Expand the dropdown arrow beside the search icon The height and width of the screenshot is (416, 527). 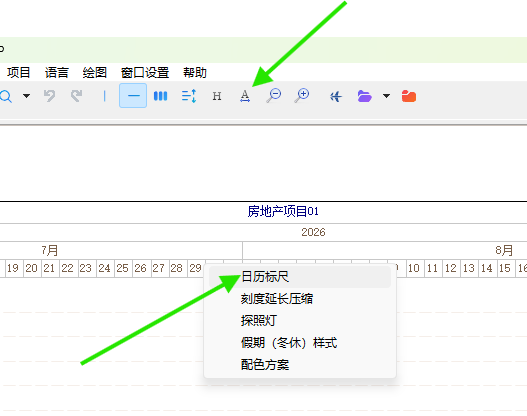(x=27, y=96)
